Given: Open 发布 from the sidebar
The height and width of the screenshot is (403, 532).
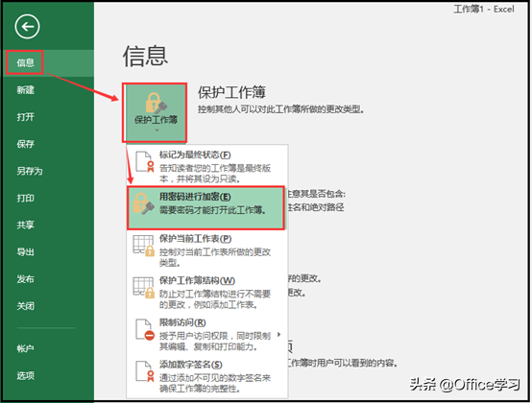Looking at the screenshot, I should 26,279.
